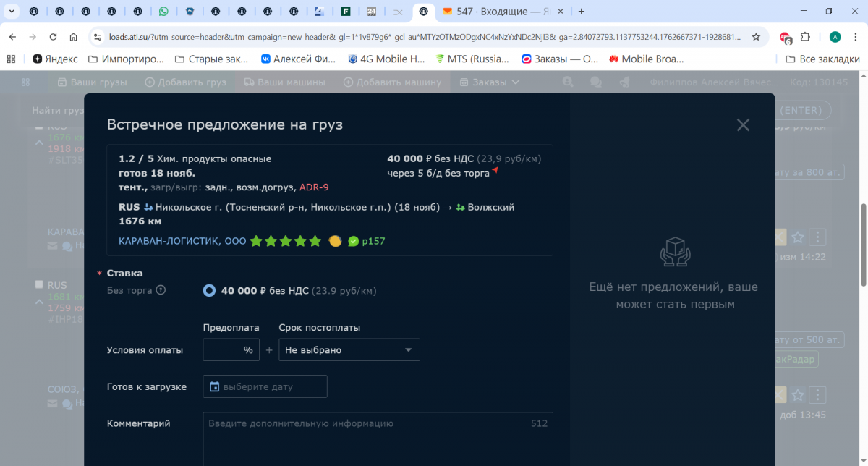Open the Срок постоплаты dropdown
Viewport: 868px width, 466px height.
pyautogui.click(x=349, y=349)
